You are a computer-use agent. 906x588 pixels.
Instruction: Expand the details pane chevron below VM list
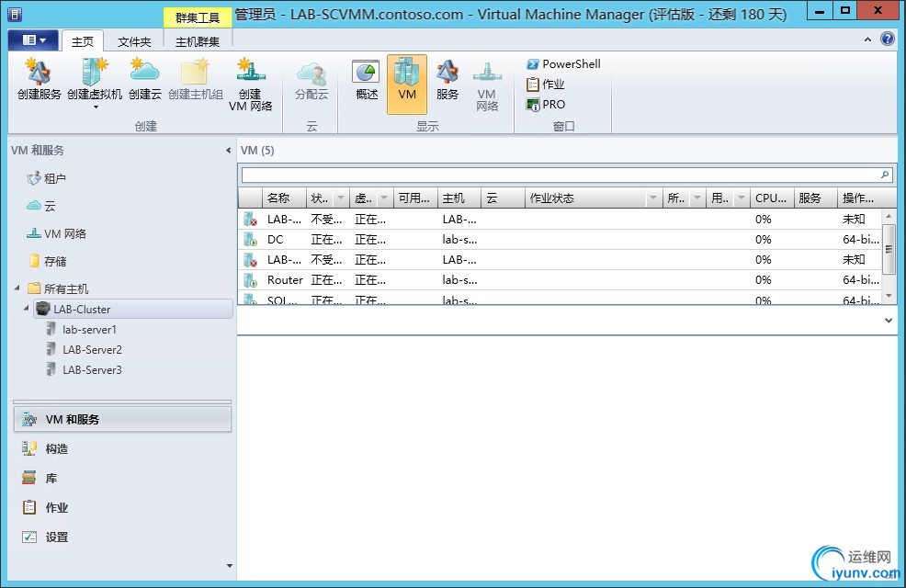(889, 321)
